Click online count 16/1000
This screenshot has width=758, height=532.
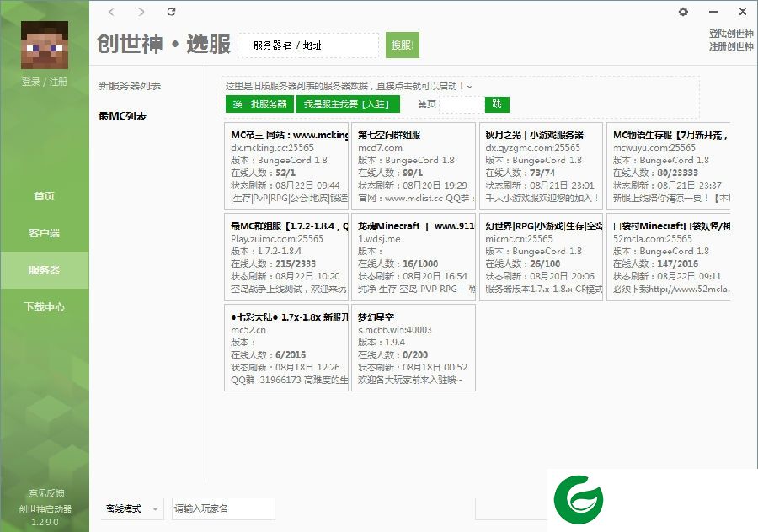420,263
